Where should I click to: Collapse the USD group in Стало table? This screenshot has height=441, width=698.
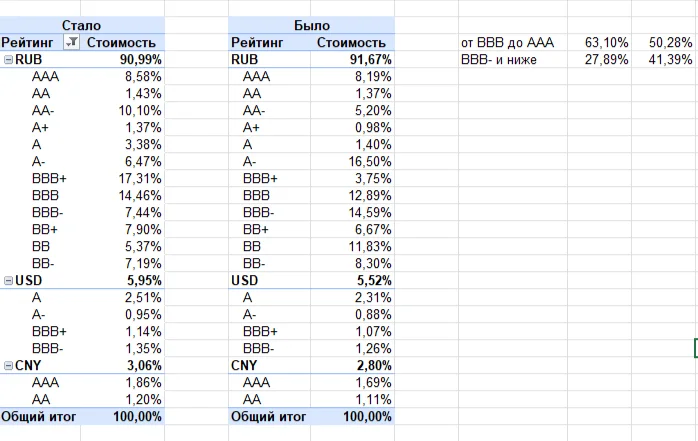point(8,281)
